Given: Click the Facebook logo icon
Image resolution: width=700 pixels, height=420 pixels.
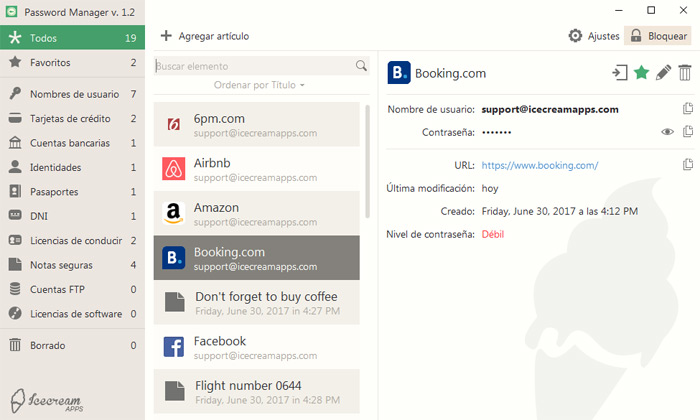Looking at the screenshot, I should click(x=174, y=347).
